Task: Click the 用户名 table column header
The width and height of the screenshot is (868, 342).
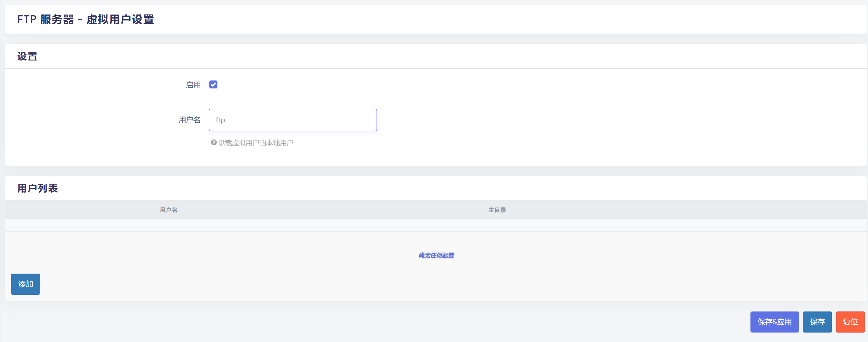Action: 169,210
